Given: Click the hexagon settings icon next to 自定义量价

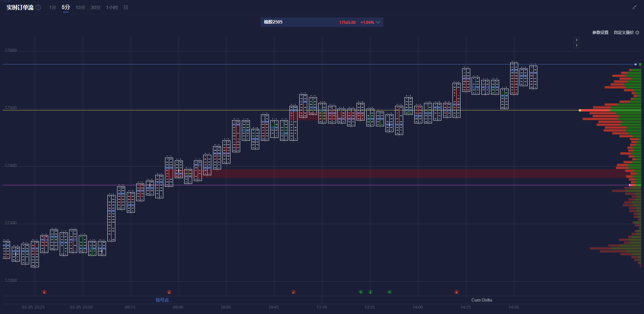Looking at the screenshot, I should click(x=637, y=33).
